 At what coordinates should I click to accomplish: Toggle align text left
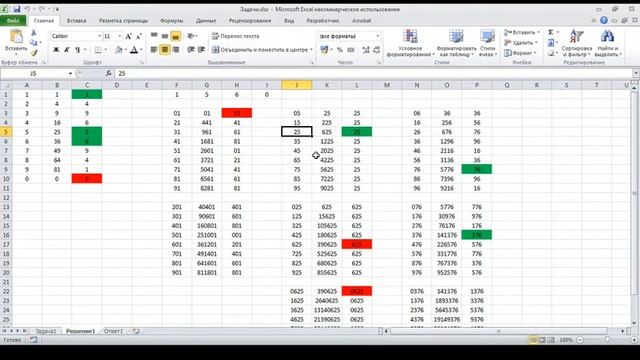click(x=154, y=50)
